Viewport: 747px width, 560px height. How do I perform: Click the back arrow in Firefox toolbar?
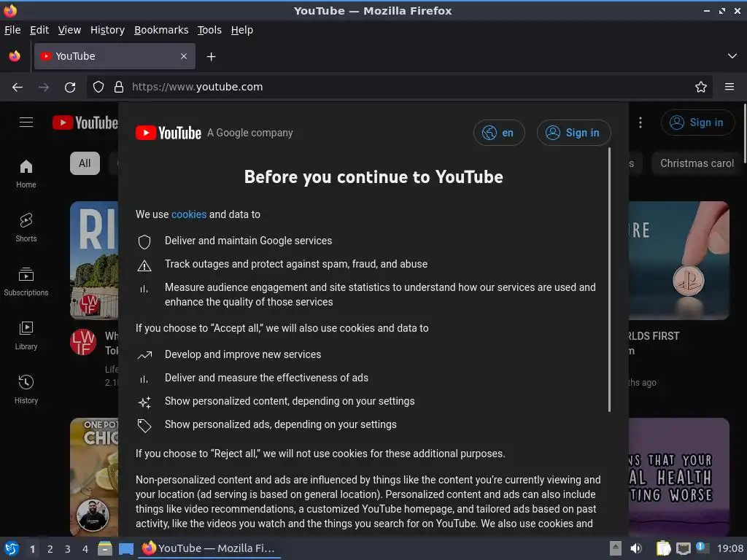(18, 87)
